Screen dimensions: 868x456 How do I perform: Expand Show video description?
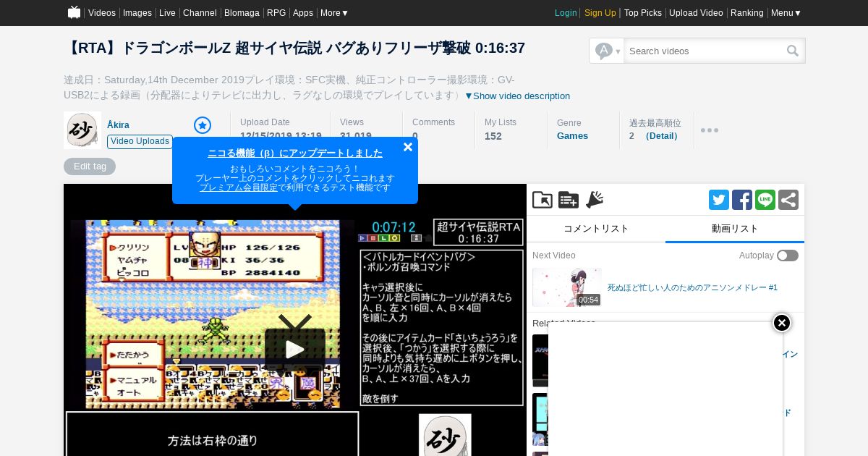coord(517,96)
